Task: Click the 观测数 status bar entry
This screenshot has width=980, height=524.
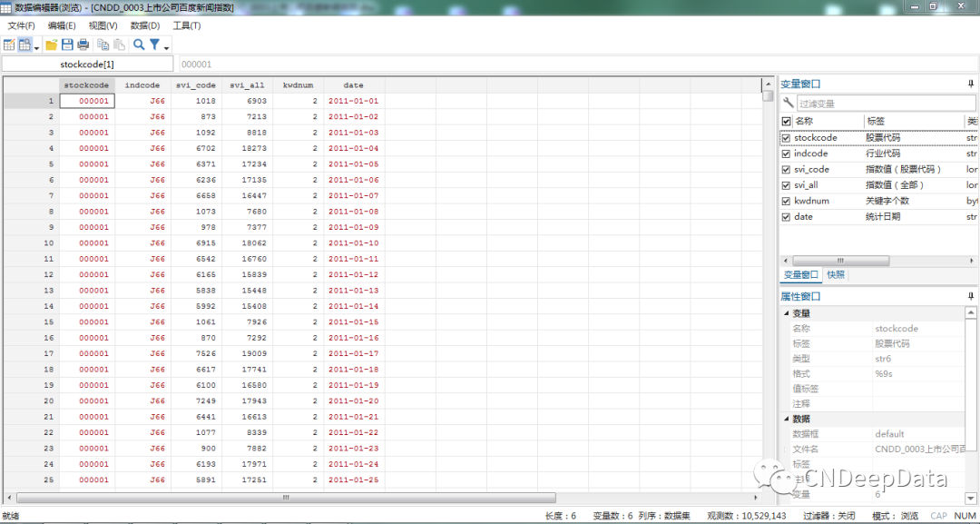Action: [746, 516]
